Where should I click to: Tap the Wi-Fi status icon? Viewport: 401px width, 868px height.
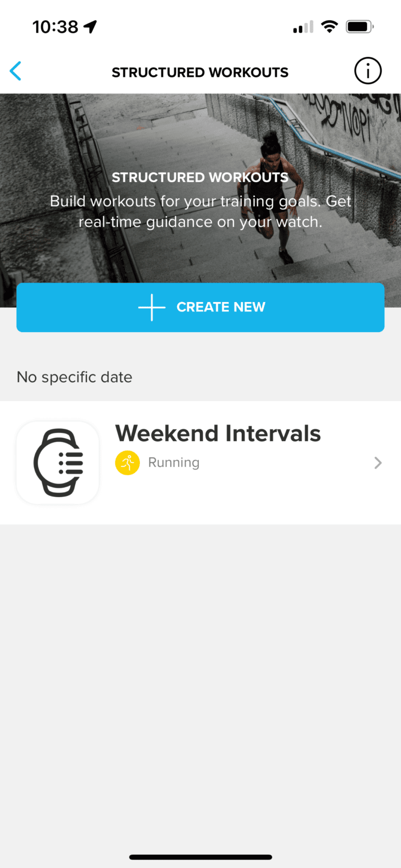[330, 27]
